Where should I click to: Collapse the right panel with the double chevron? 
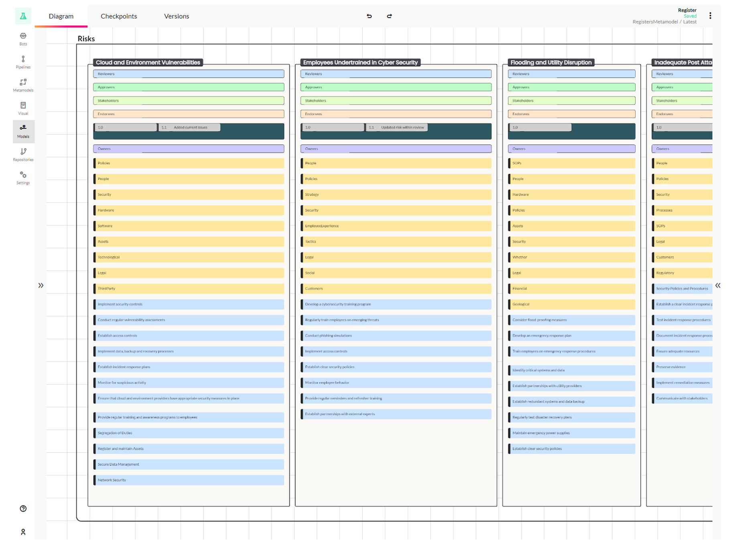pyautogui.click(x=718, y=285)
